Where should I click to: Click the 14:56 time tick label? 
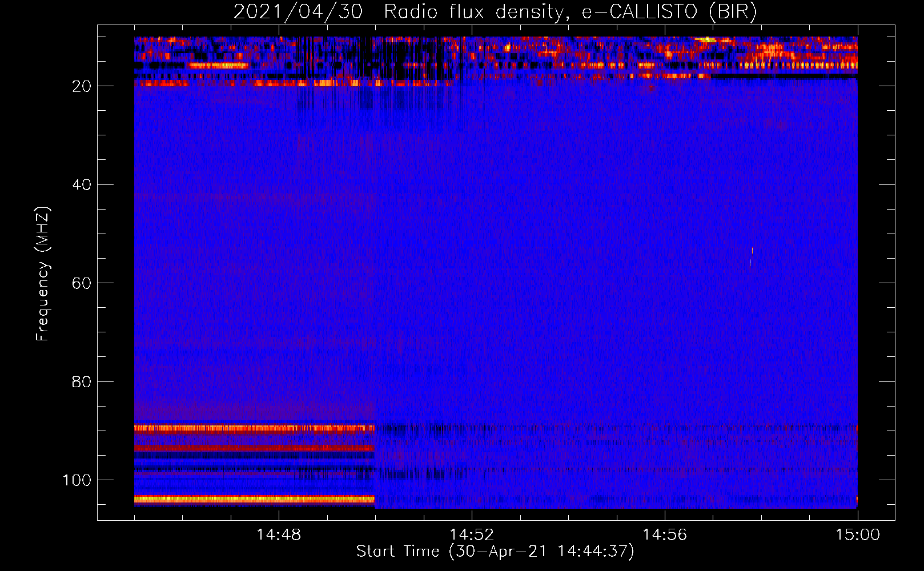click(x=665, y=535)
